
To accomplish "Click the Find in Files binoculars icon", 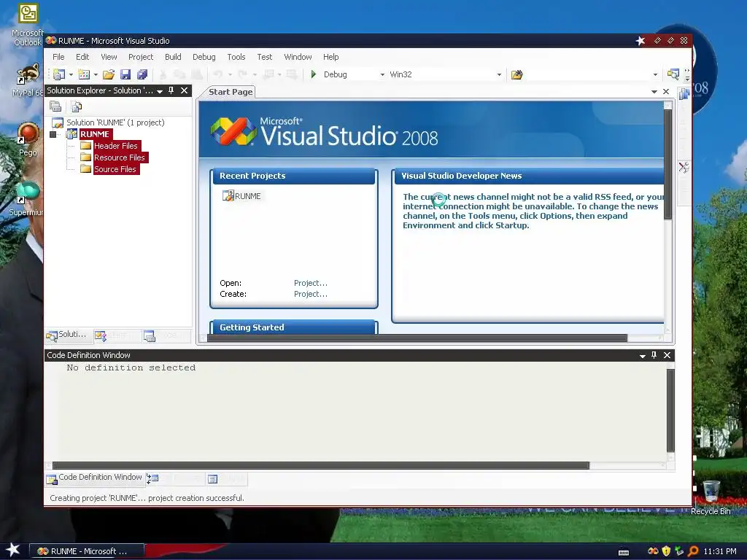I will [x=517, y=74].
